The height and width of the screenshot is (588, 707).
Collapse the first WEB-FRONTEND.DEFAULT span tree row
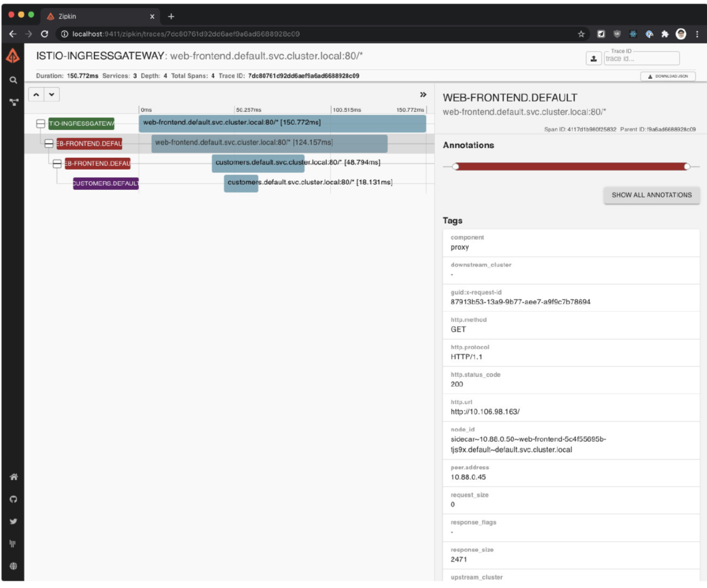coord(49,143)
